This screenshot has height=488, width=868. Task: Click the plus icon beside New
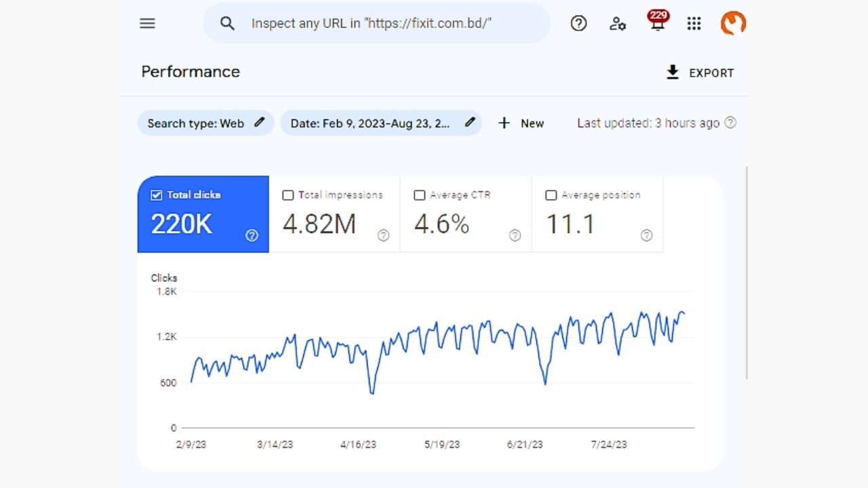tap(504, 123)
